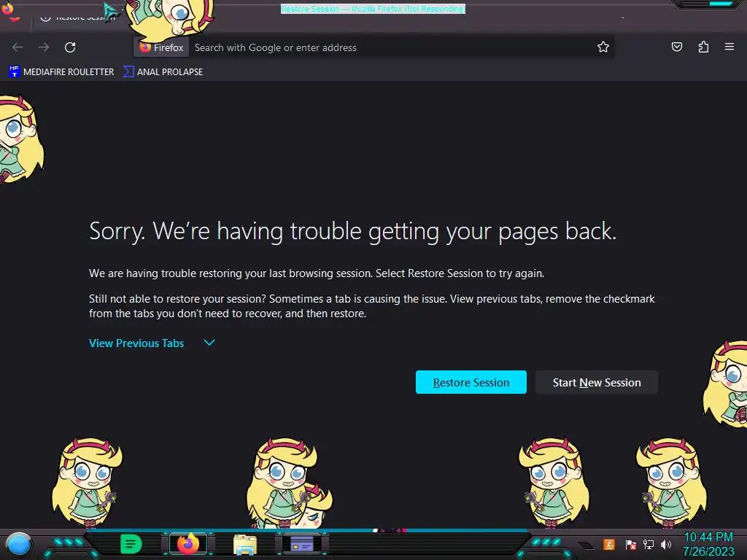747x560 pixels.
Task: Click the View Previous Tabs link
Action: tap(136, 343)
